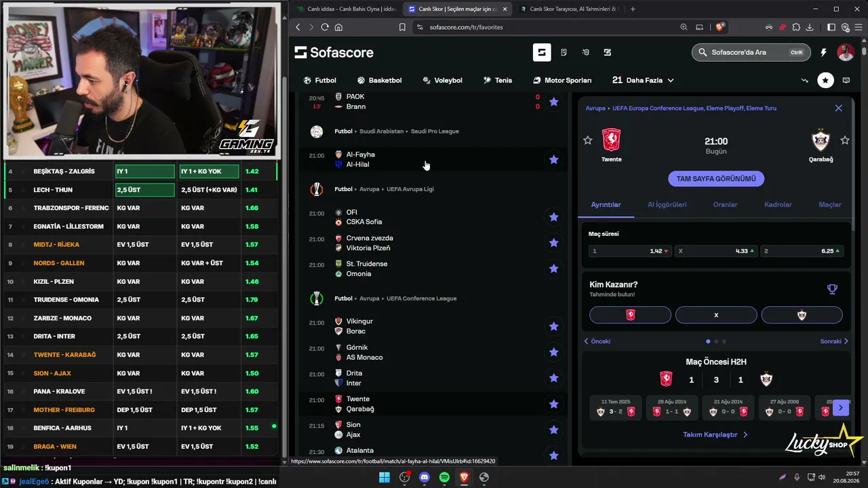Open the Brave Shields icon

coord(719,27)
